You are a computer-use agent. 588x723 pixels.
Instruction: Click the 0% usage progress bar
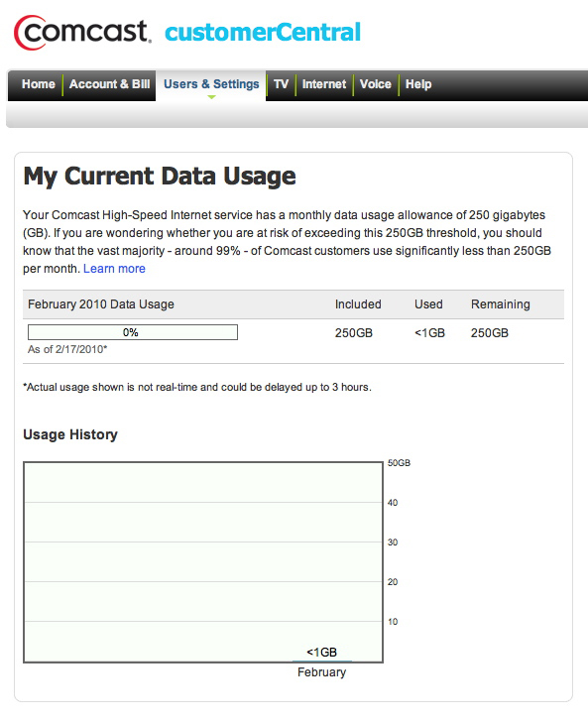point(133,332)
